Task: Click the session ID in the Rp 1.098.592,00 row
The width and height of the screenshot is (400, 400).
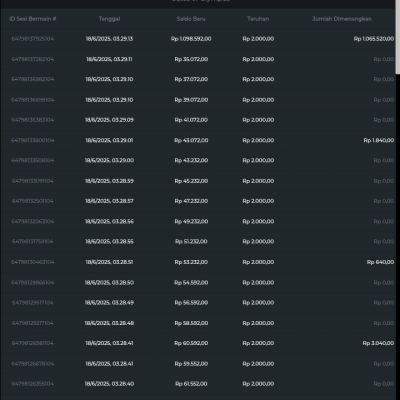Action: click(x=33, y=39)
